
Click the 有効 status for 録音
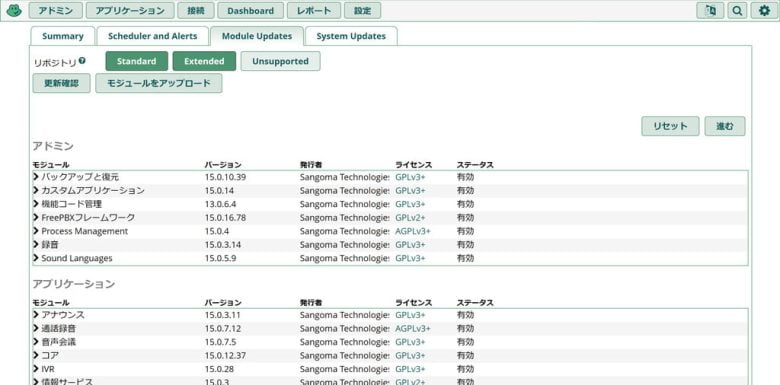point(466,245)
